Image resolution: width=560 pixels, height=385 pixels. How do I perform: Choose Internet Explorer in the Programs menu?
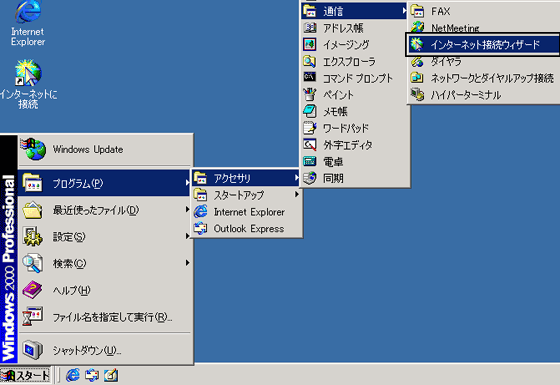(x=246, y=212)
